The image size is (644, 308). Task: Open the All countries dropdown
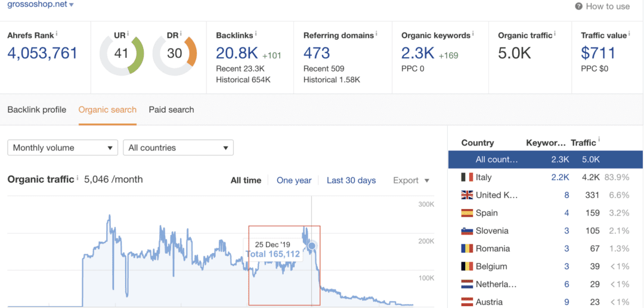(178, 148)
